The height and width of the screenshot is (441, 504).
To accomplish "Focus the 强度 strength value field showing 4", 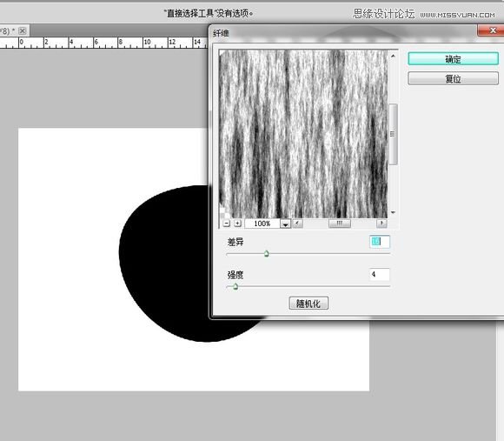I will (x=380, y=274).
